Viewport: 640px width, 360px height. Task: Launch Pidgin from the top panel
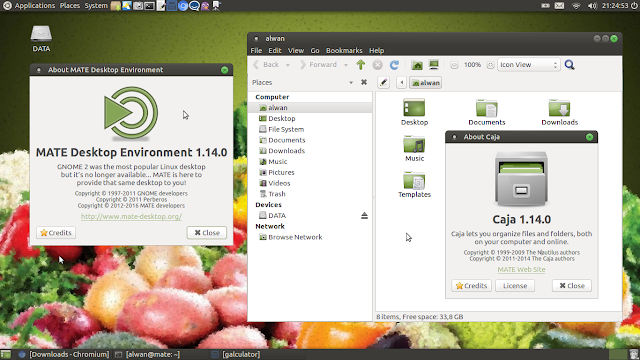pyautogui.click(x=205, y=6)
